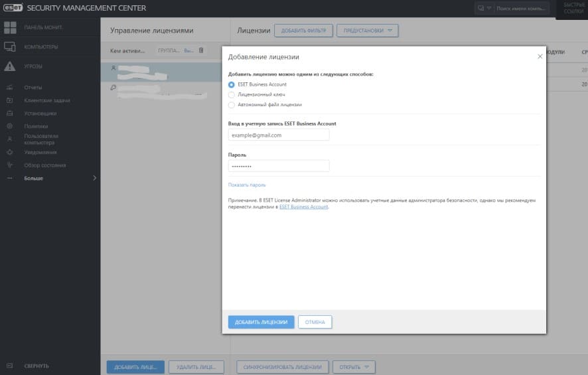This screenshot has height=375, width=588.
Task: Expand the Больше menu chevron
Action: click(x=94, y=178)
